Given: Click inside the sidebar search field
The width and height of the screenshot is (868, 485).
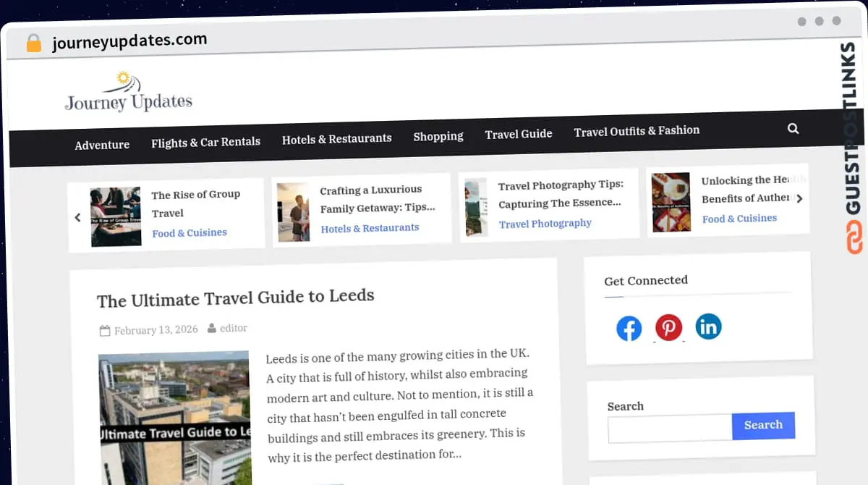Looking at the screenshot, I should pos(670,428).
